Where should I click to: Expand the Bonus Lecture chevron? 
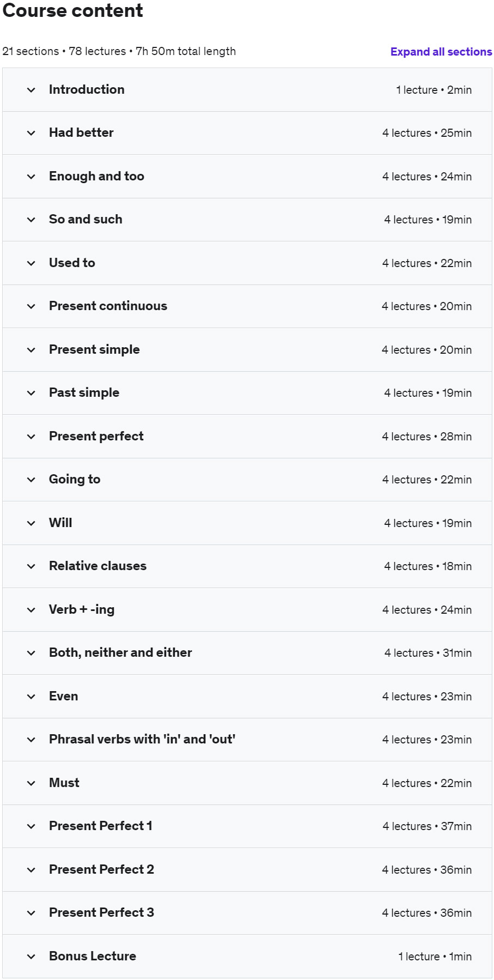[x=31, y=957]
